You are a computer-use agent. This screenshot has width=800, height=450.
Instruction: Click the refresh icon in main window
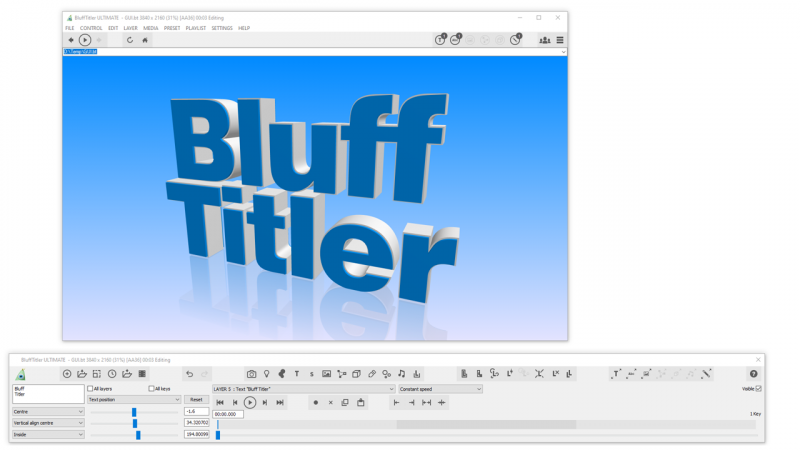[x=130, y=40]
